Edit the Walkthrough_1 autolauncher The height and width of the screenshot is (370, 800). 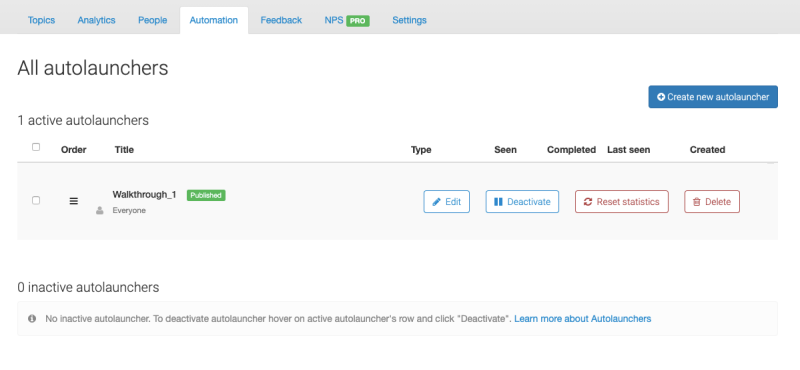coord(446,202)
